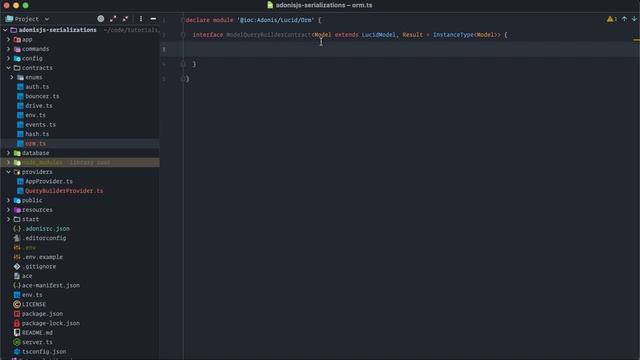Viewport: 640px width, 360px height.
Task: Click 'InstanceType' in the editor code
Action: 453,35
